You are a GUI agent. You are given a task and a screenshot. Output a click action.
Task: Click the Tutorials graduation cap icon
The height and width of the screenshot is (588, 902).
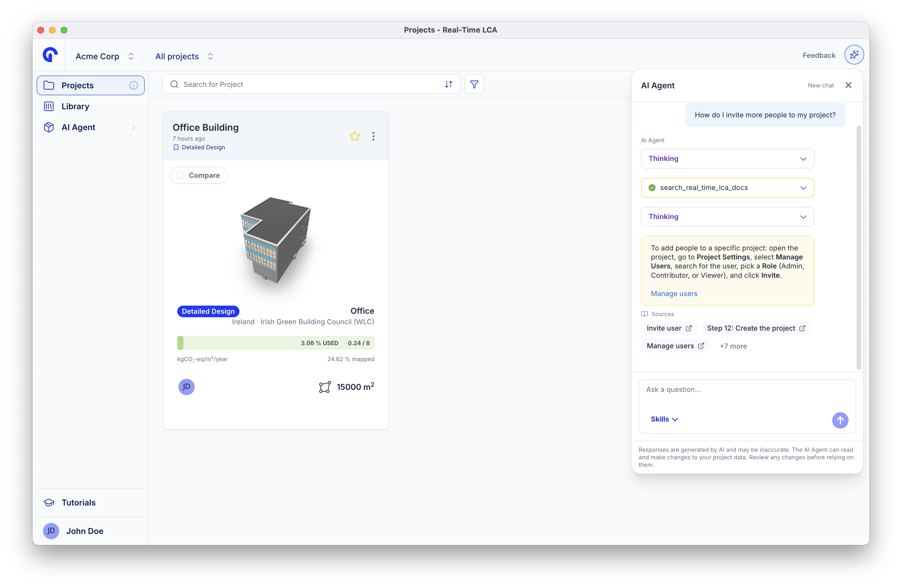pyautogui.click(x=49, y=503)
